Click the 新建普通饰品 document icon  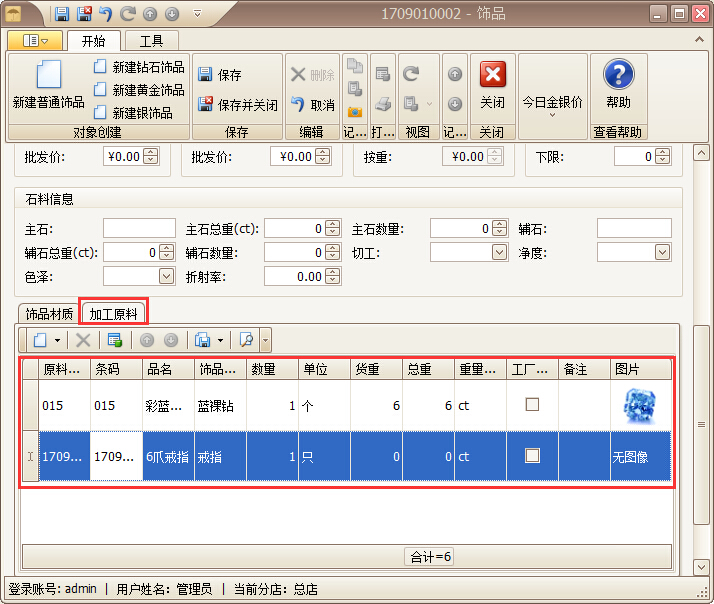pyautogui.click(x=48, y=76)
